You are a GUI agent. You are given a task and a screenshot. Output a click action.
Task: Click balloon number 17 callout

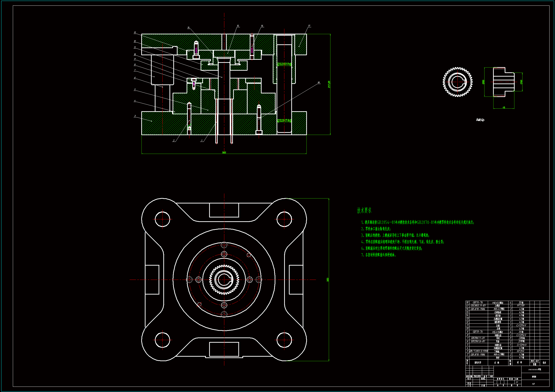pyautogui.click(x=309, y=26)
